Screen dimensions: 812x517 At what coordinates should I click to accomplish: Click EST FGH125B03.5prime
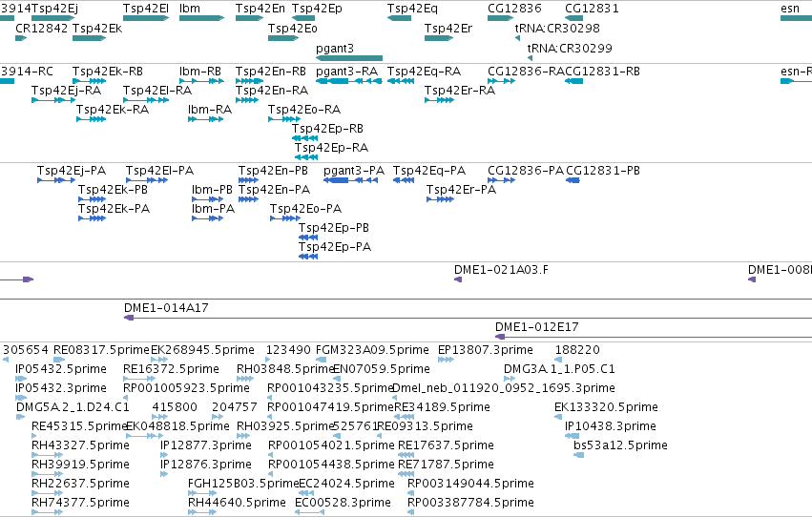point(202,494)
